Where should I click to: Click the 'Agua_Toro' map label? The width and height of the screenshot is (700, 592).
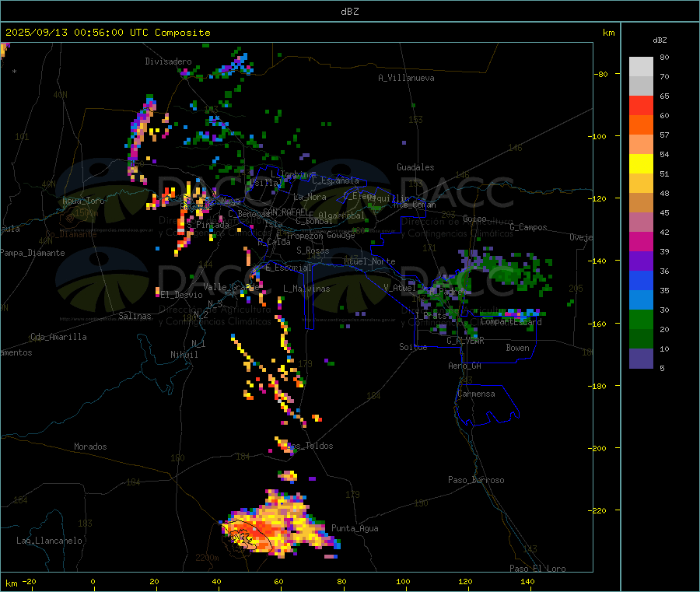(83, 201)
